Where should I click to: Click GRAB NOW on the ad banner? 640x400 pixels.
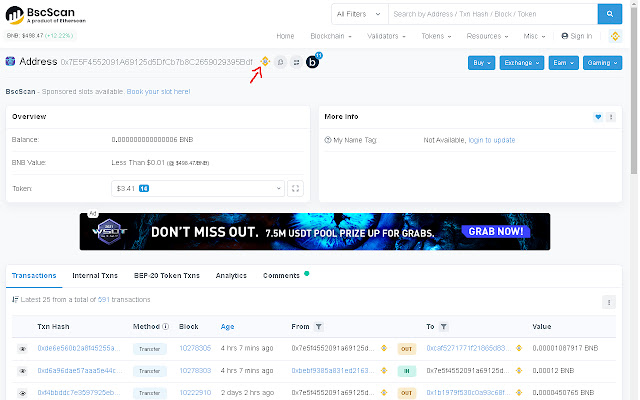497,232
